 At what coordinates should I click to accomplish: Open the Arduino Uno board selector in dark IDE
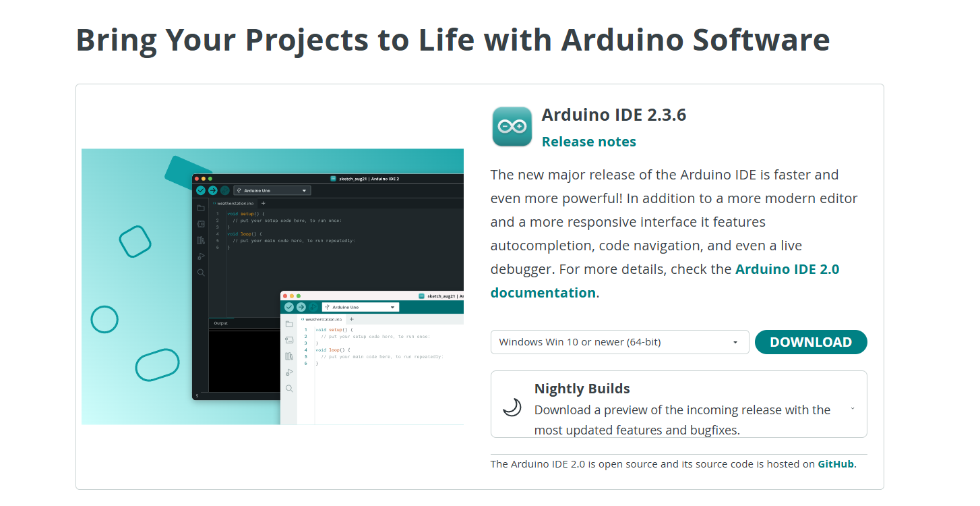point(272,191)
